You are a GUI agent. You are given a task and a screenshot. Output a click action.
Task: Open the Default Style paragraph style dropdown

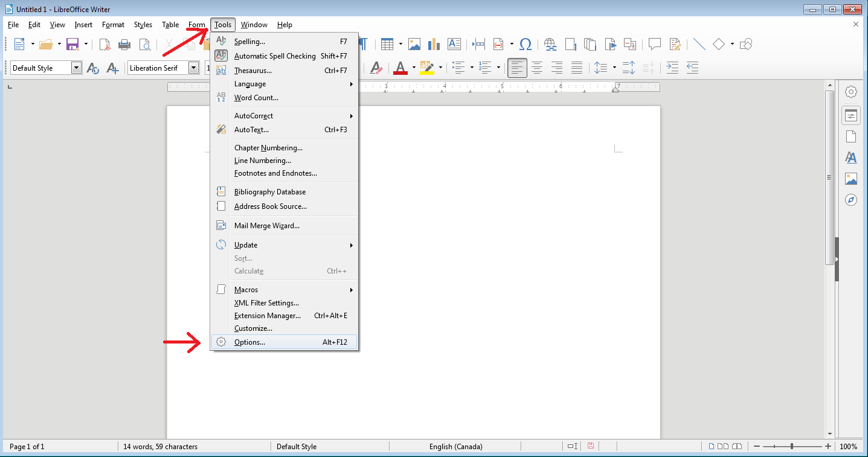[76, 68]
